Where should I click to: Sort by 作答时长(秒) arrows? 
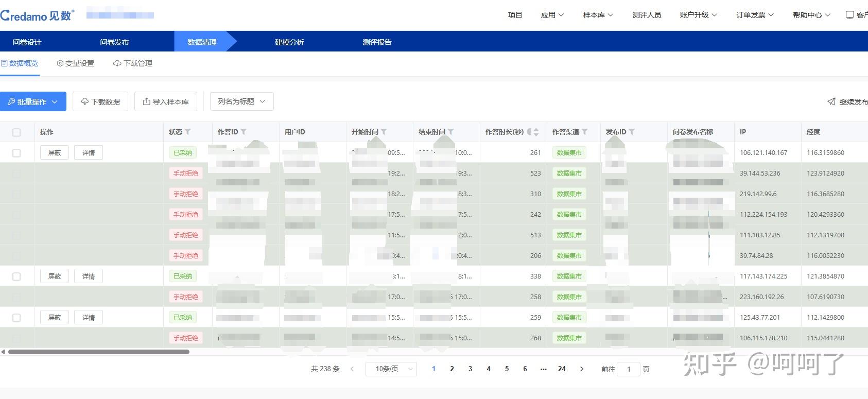[x=536, y=132]
